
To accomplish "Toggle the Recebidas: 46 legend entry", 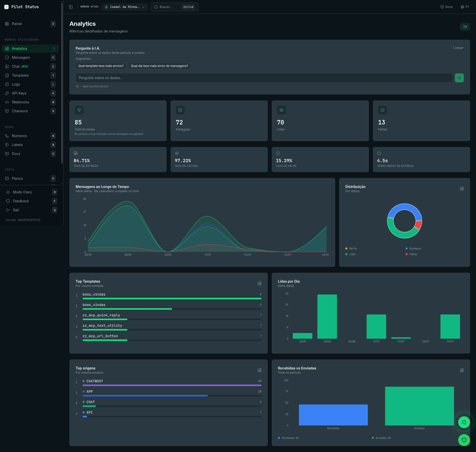I will [288, 438].
